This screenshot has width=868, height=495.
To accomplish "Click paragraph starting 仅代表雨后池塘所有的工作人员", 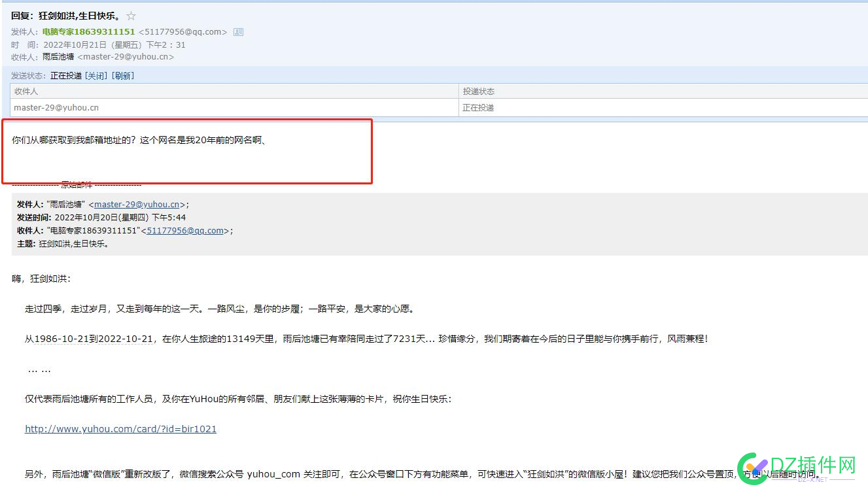I will (x=238, y=399).
